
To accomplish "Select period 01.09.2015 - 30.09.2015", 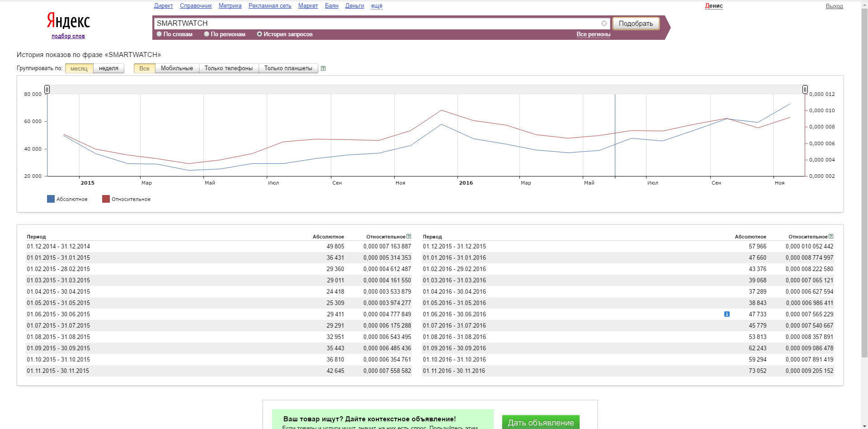I will 58,348.
